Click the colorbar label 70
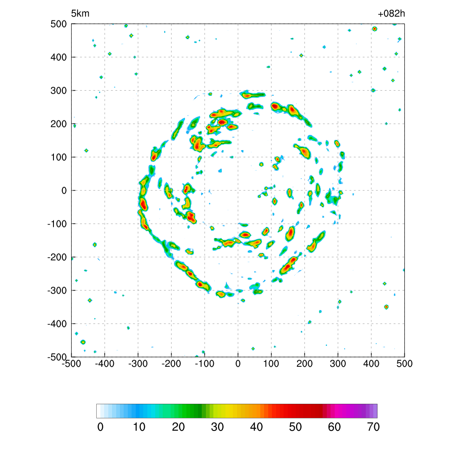Viewport: 476px width, 476px height. click(x=373, y=427)
